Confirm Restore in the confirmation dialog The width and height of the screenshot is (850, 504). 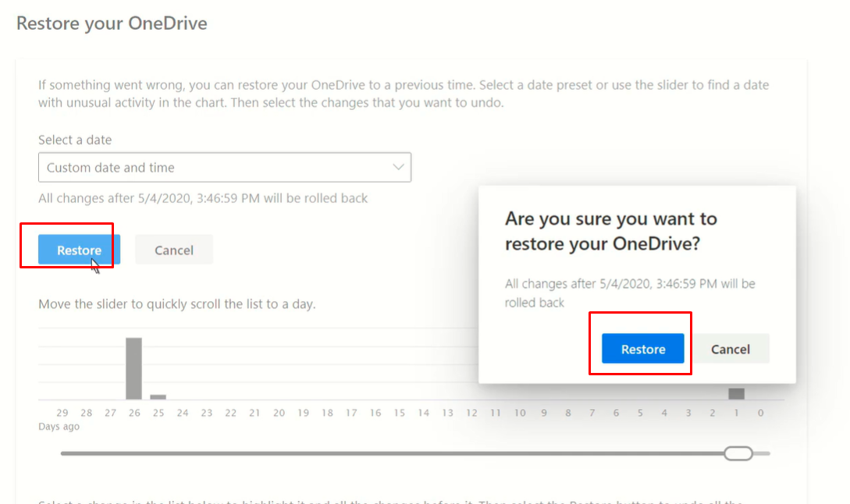tap(643, 349)
